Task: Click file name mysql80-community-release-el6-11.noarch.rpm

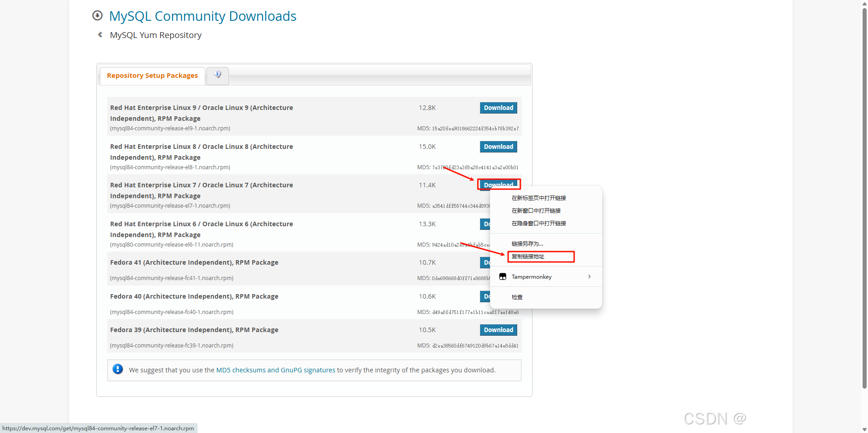Action: click(172, 245)
